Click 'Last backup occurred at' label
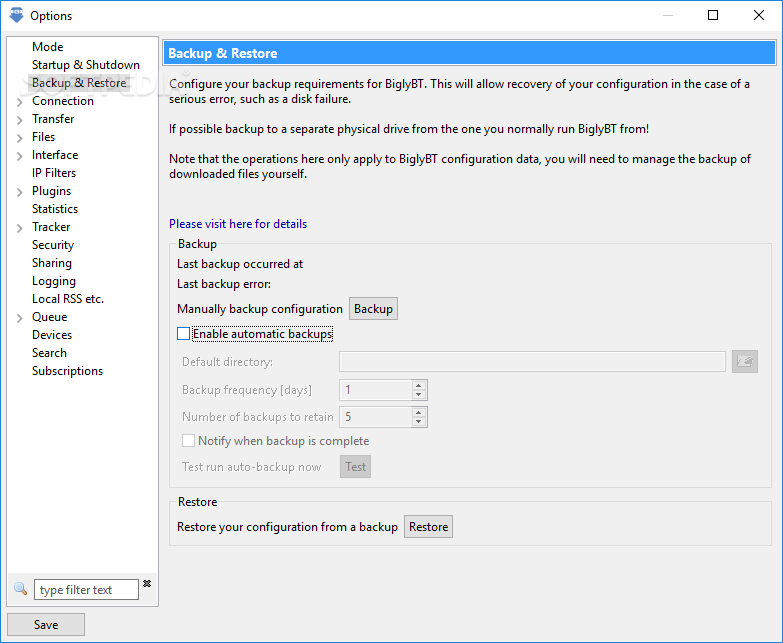The width and height of the screenshot is (783, 643). tap(240, 264)
